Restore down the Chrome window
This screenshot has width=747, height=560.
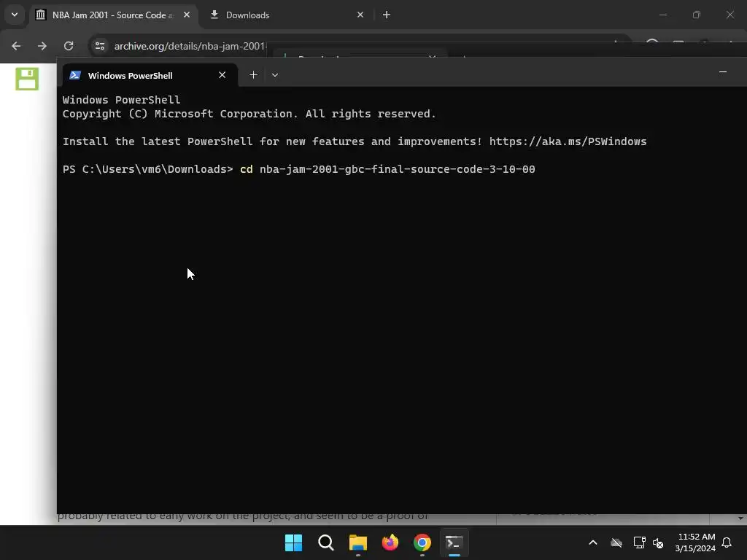coord(697,15)
